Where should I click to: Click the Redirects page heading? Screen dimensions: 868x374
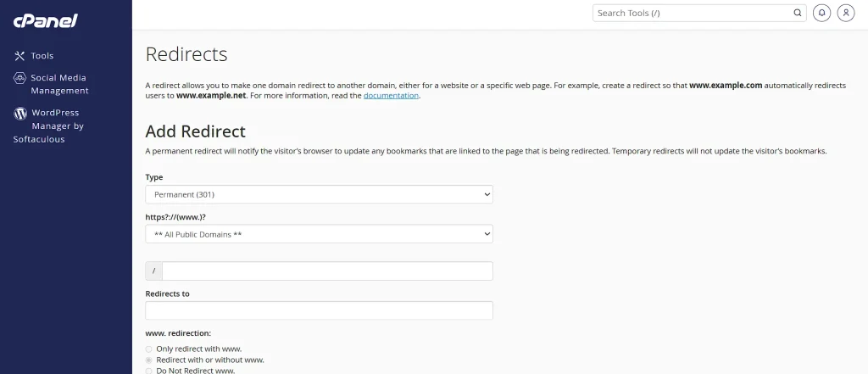pos(186,54)
